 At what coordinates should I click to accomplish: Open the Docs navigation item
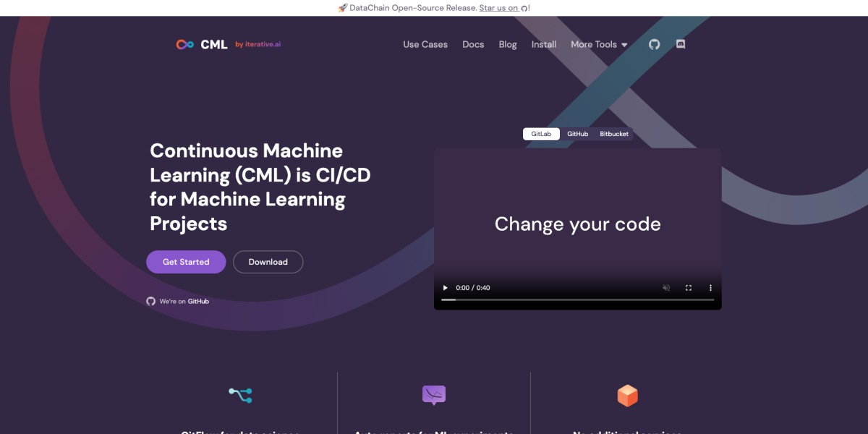pyautogui.click(x=473, y=44)
